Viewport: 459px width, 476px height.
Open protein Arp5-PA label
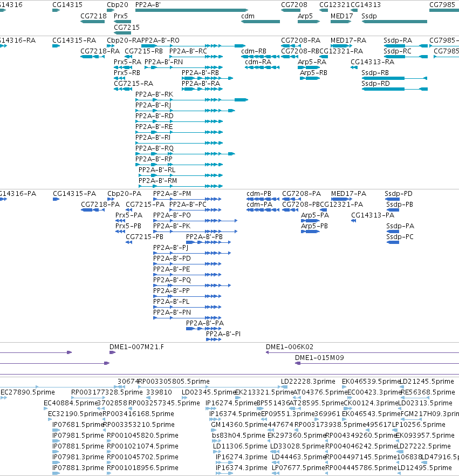pos(315,215)
